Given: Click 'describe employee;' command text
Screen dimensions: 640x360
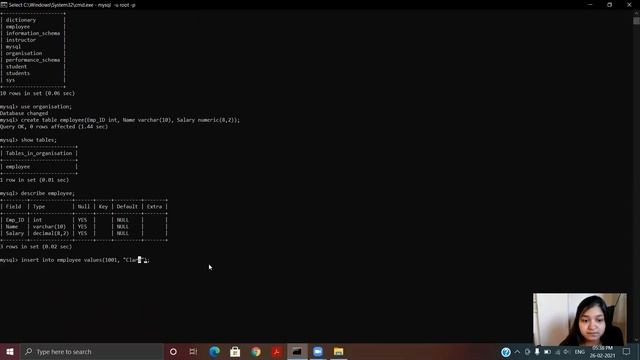Looking at the screenshot, I should [x=48, y=193].
